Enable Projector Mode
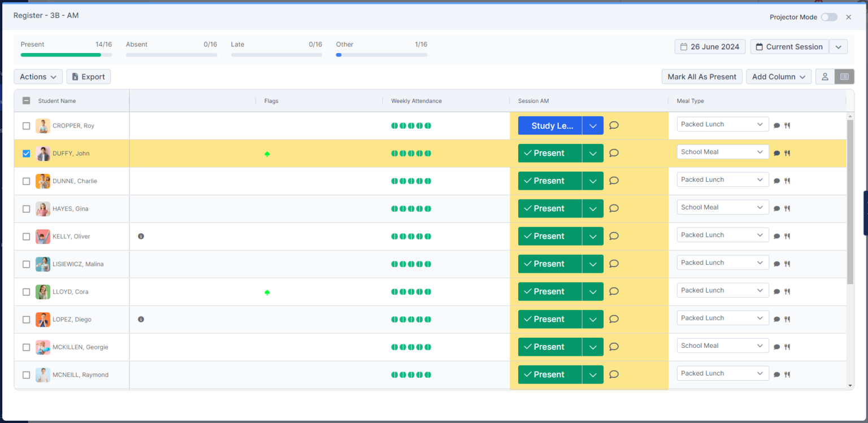Viewport: 868px width, 423px height. pos(828,17)
